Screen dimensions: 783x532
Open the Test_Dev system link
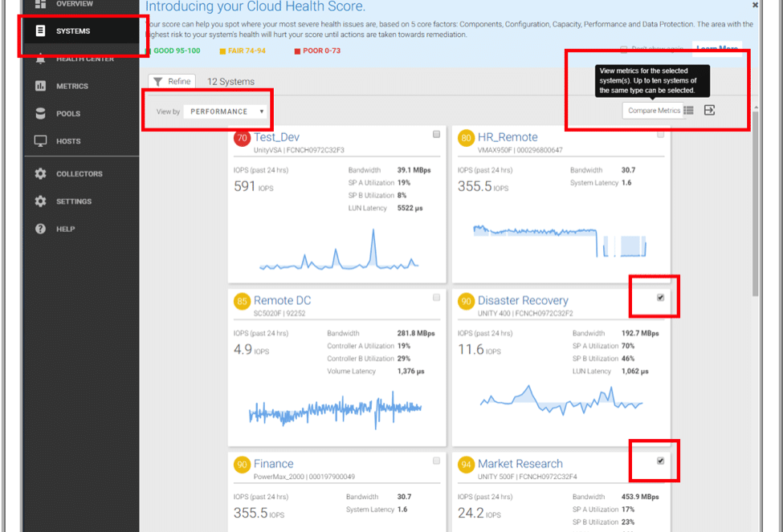click(276, 137)
